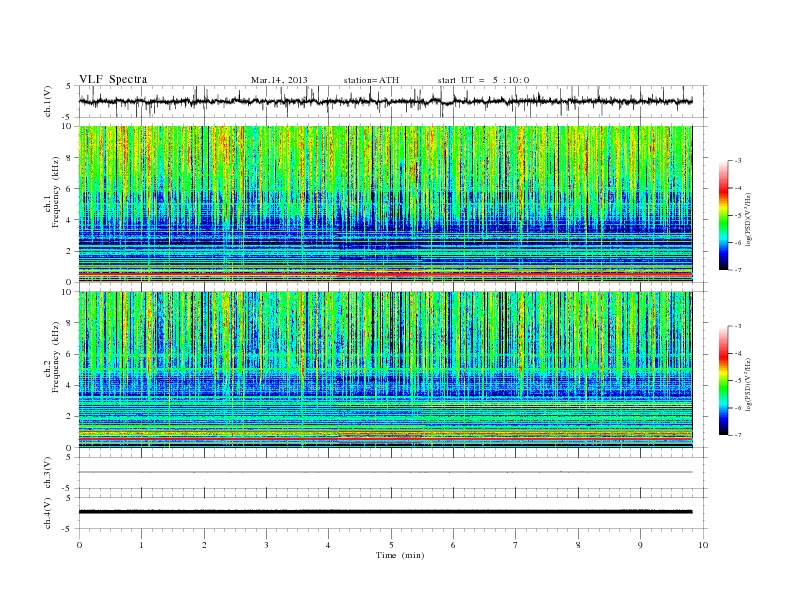This screenshot has width=792, height=612.
Task: Click the 'Time (min)' x-axis label
Action: (x=400, y=555)
